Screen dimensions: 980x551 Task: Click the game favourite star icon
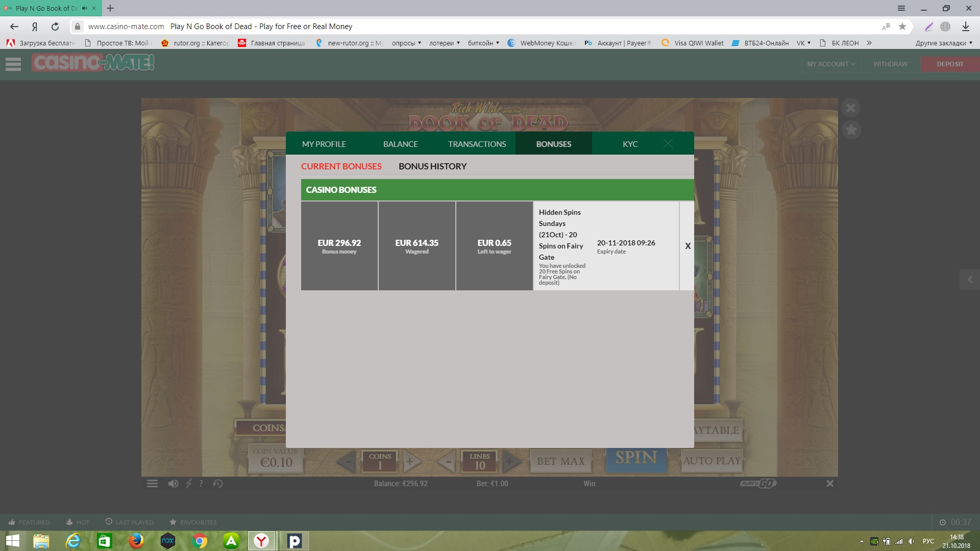[851, 130]
